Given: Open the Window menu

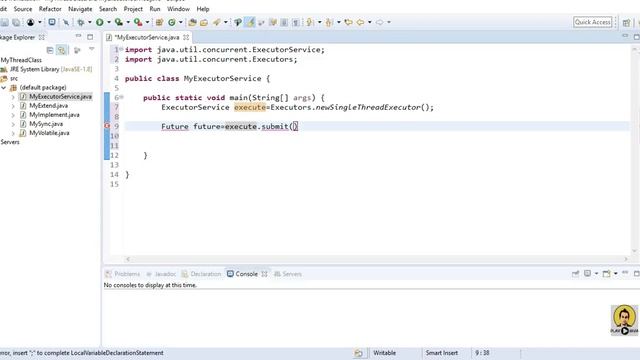Looking at the screenshot, I should [178, 9].
